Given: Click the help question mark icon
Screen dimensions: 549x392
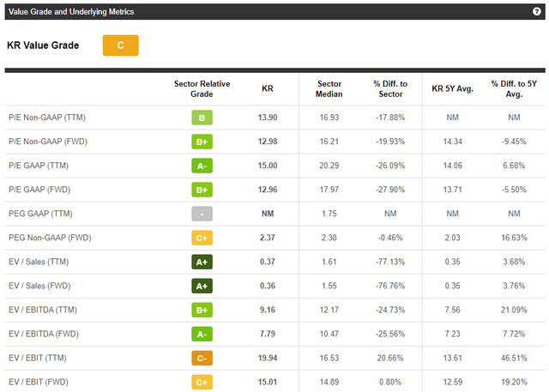Looking at the screenshot, I should coord(536,12).
